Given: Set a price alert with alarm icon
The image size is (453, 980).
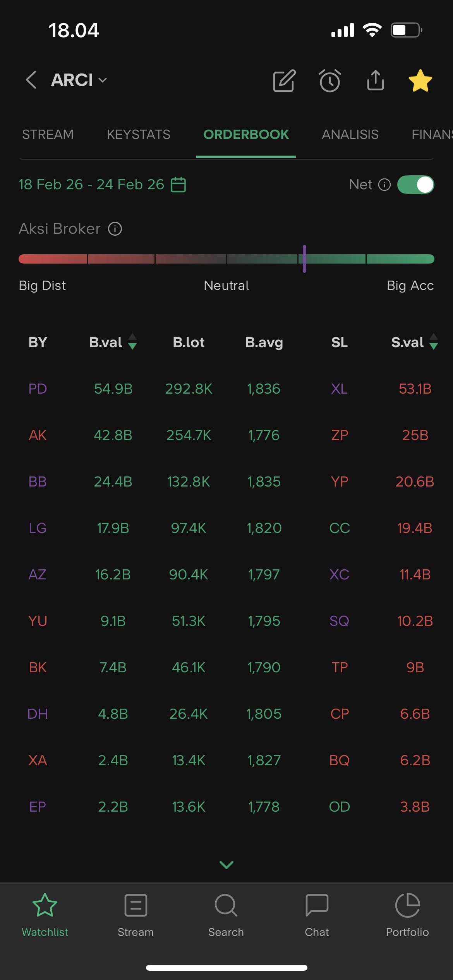Looking at the screenshot, I should 330,81.
